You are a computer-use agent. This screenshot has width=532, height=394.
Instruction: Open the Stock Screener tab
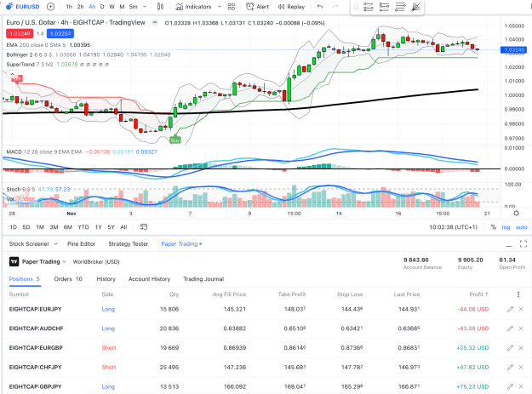tap(29, 243)
